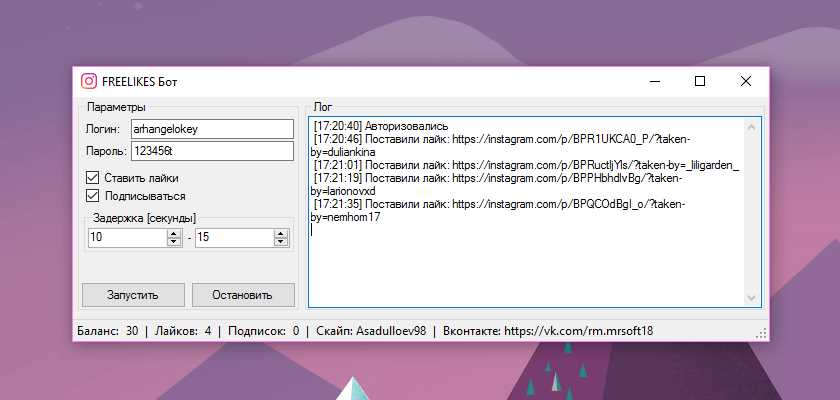Viewport: 840px width, 400px height.
Task: Click the Задержка [секунды] group label
Action: (x=145, y=218)
